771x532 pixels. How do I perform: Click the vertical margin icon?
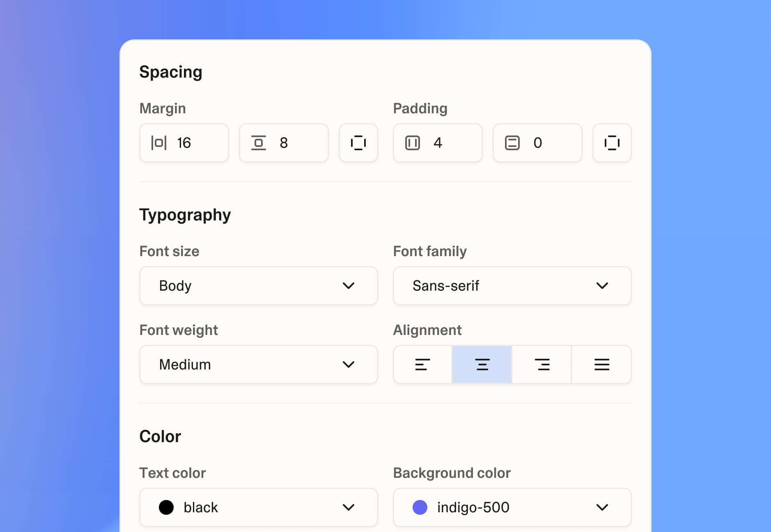point(259,143)
